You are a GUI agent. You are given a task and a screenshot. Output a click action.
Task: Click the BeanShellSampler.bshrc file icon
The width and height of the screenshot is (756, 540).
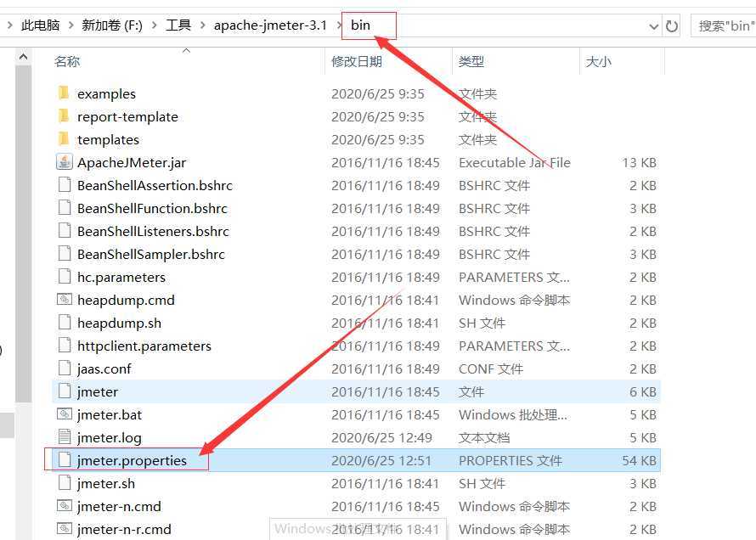(64, 254)
